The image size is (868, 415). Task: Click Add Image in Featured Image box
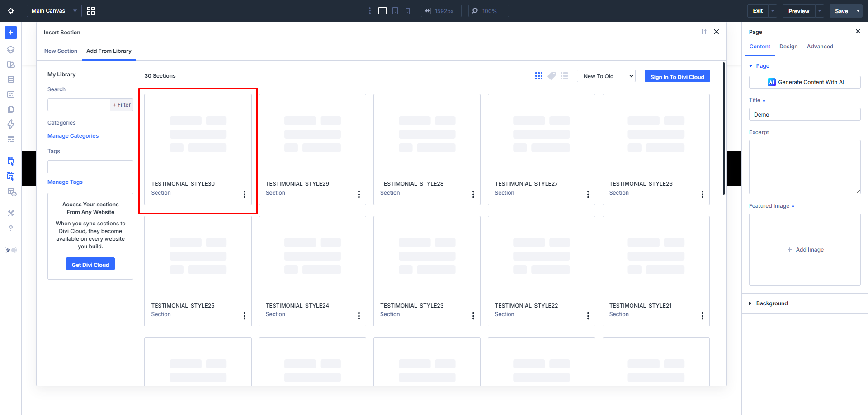pyautogui.click(x=805, y=250)
